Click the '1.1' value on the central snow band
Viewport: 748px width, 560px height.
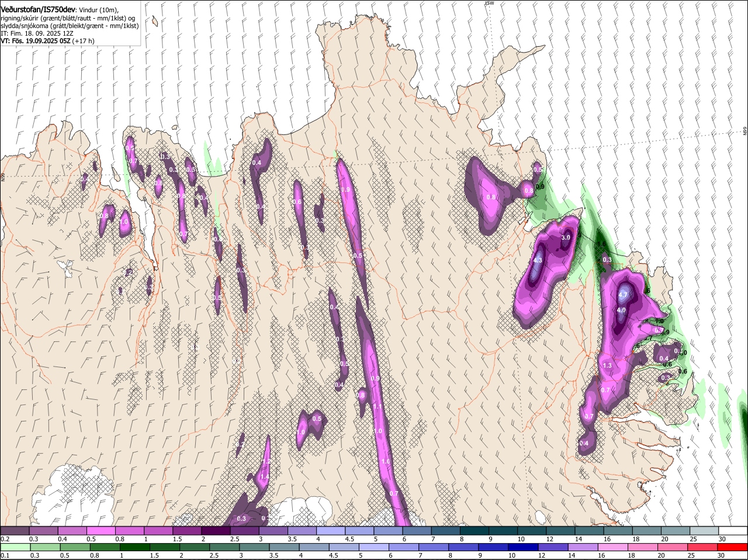click(377, 407)
